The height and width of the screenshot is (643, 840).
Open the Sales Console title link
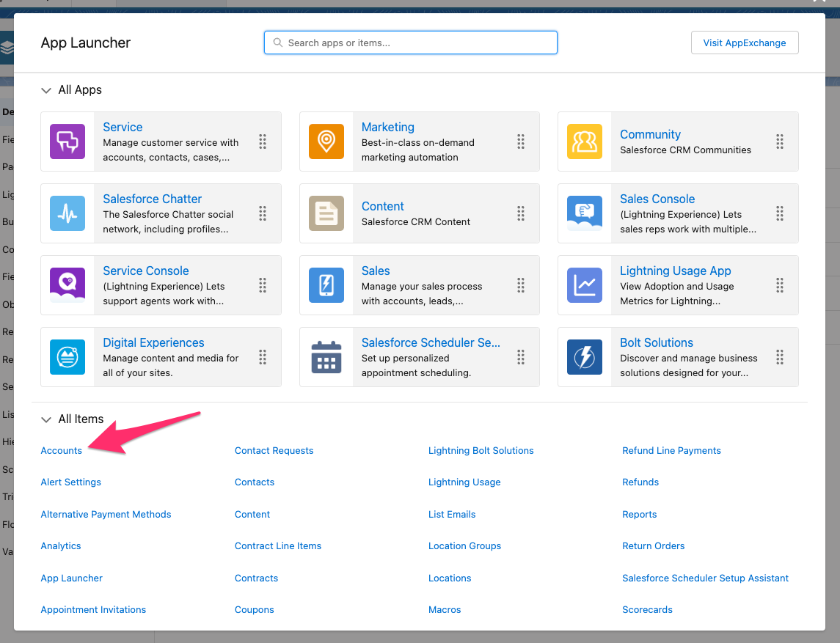pos(657,199)
